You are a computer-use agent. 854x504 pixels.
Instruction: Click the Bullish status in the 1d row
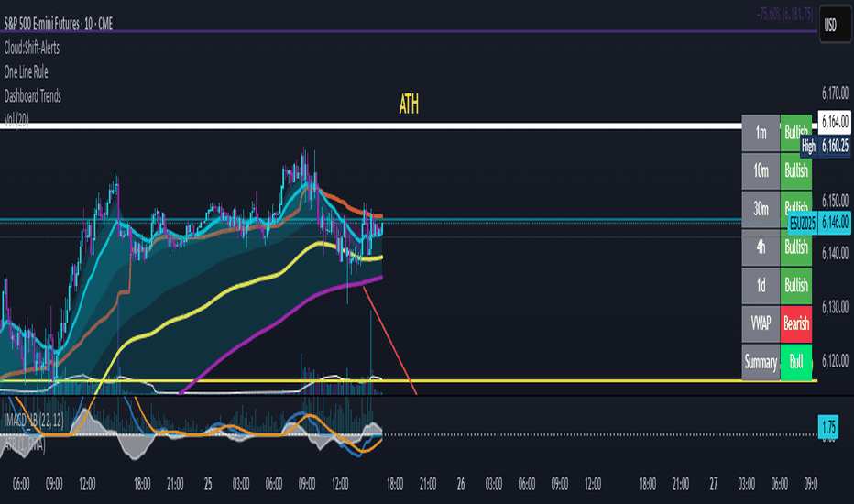795,285
